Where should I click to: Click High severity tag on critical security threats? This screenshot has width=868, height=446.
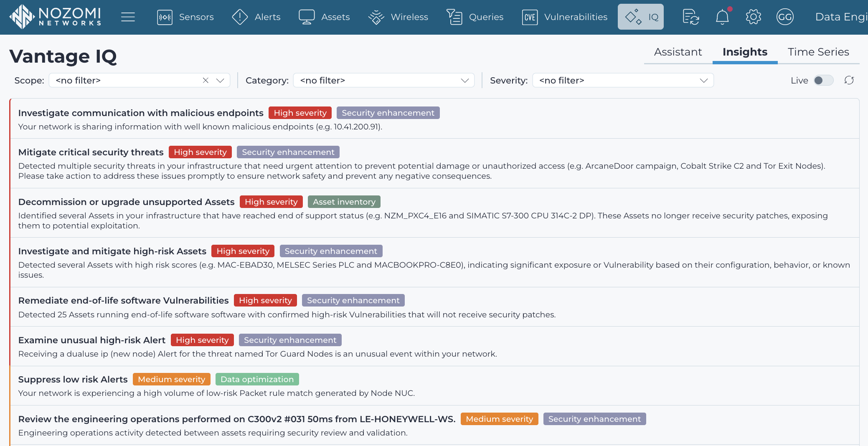(200, 152)
